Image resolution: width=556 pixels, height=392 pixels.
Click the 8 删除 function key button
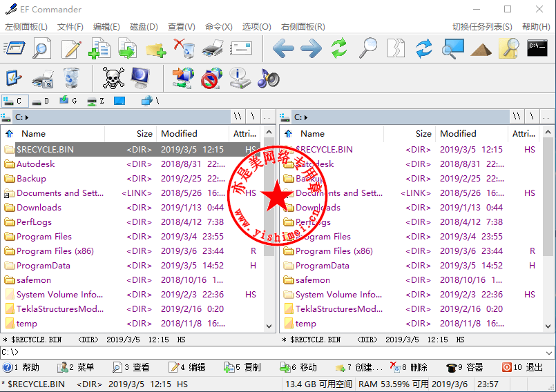coord(409,367)
